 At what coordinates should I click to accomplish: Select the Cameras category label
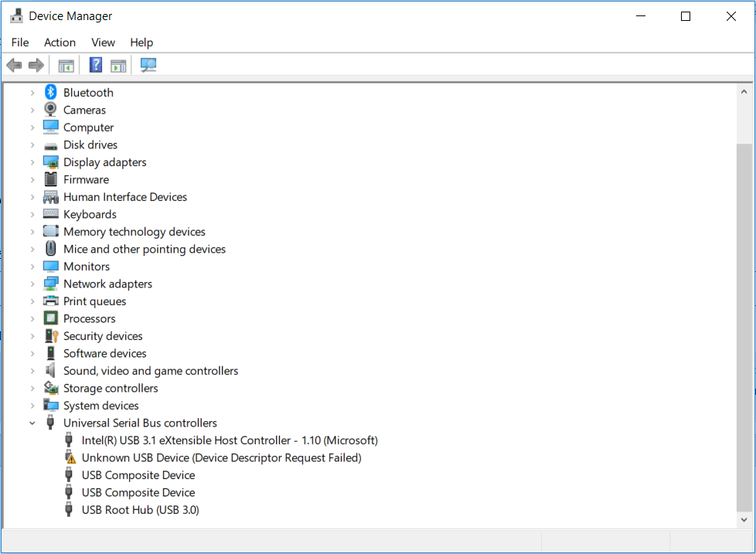[x=84, y=110]
